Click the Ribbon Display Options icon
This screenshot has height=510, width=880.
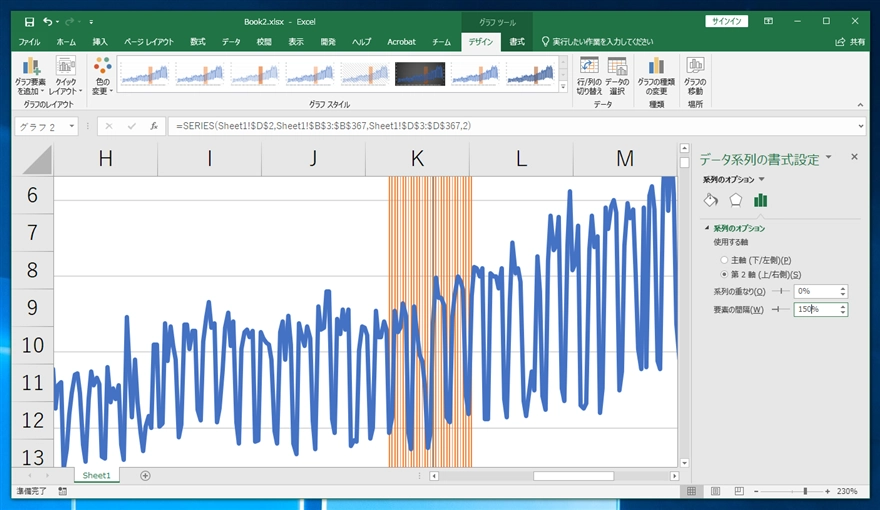[768, 21]
